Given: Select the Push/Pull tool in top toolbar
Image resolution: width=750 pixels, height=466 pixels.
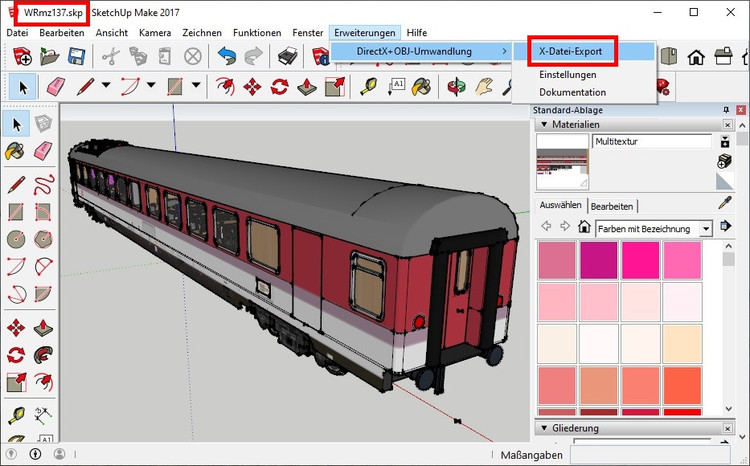Looking at the screenshot, I should 307,87.
